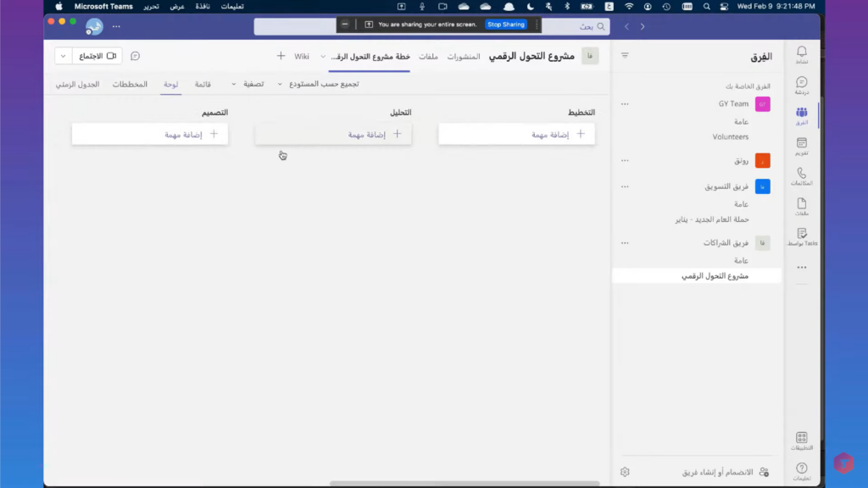Screen dimensions: 868x488
Task: Switch to the قائمة list tab
Action: (203, 84)
